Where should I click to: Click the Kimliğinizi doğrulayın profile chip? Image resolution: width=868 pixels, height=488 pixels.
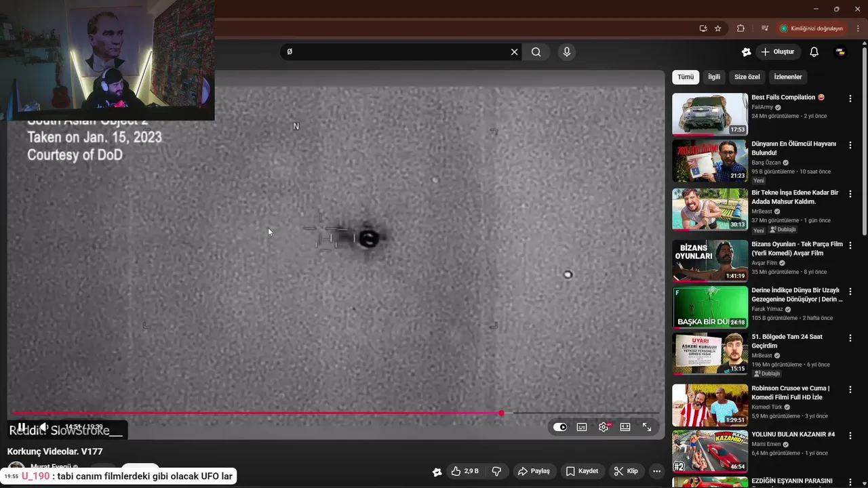pos(811,28)
